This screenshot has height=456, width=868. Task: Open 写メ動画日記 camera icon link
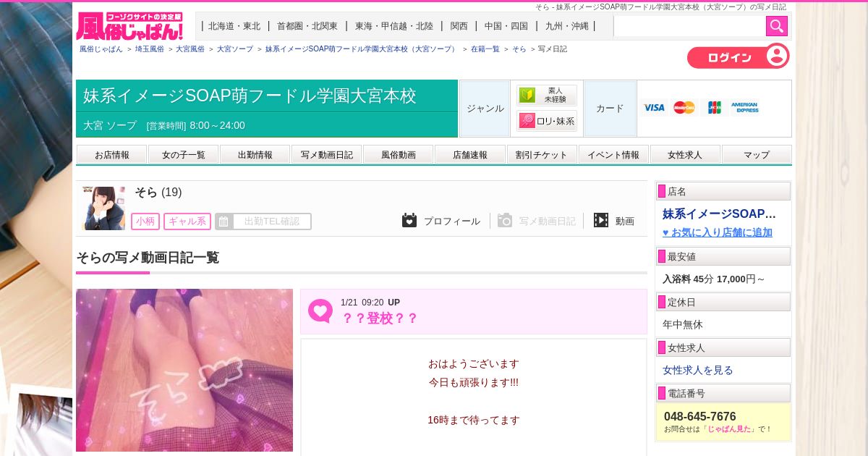tap(537, 221)
